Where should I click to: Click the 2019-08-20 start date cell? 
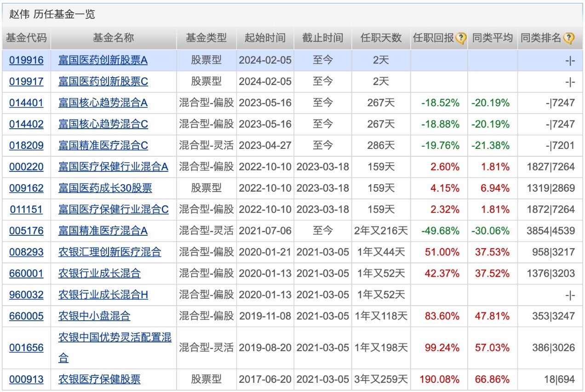(265, 348)
